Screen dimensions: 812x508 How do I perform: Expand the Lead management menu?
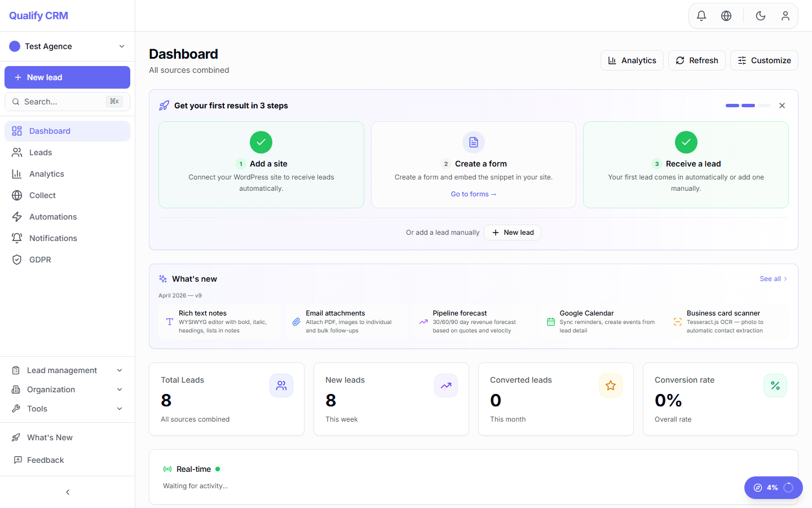coord(62,370)
